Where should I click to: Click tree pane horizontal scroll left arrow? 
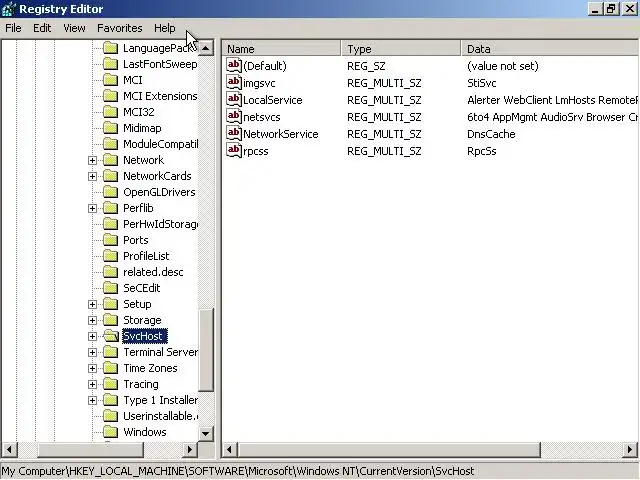[9, 450]
